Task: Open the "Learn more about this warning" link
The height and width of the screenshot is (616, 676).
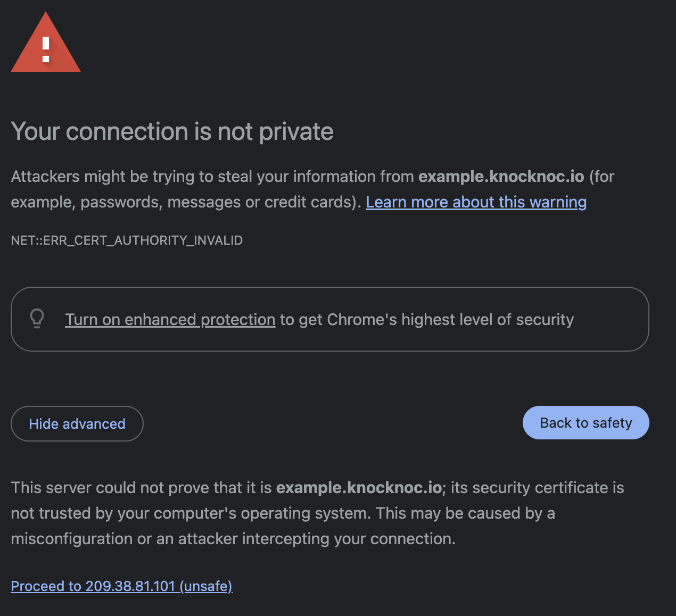Action: (476, 202)
